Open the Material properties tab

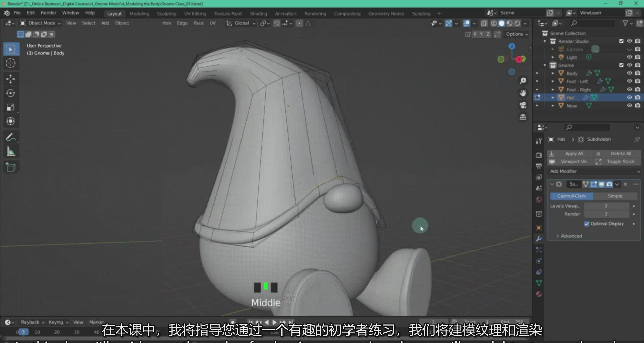(539, 294)
